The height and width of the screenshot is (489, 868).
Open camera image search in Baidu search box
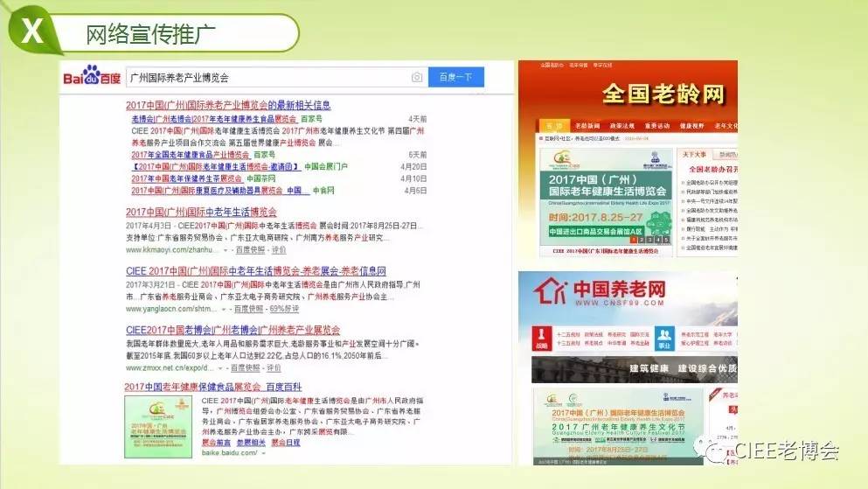(416, 78)
